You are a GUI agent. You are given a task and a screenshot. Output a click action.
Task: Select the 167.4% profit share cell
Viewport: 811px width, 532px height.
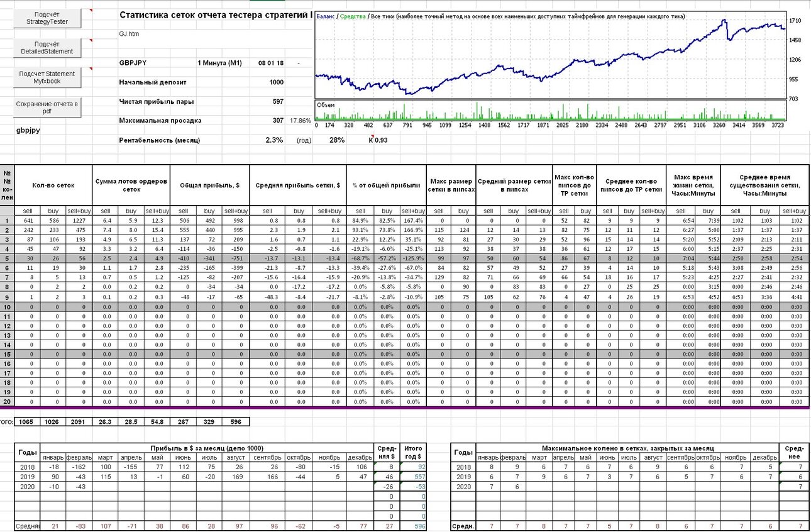coord(413,220)
